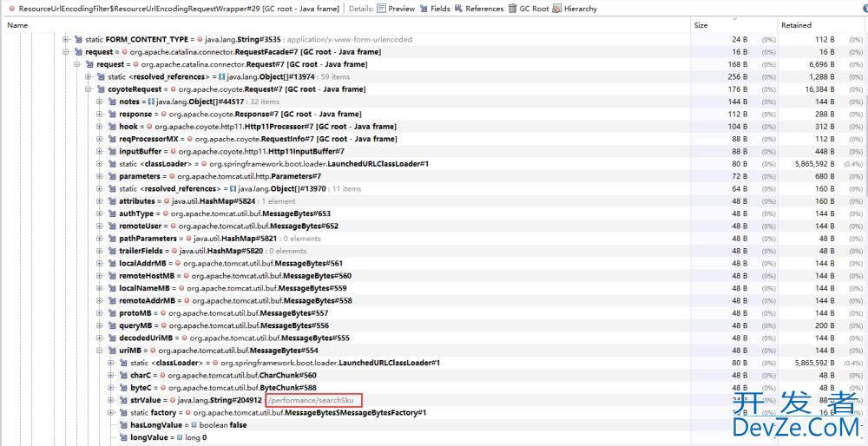
Task: Collapse the uriMB MessageBytes#554 node
Action: (100, 351)
